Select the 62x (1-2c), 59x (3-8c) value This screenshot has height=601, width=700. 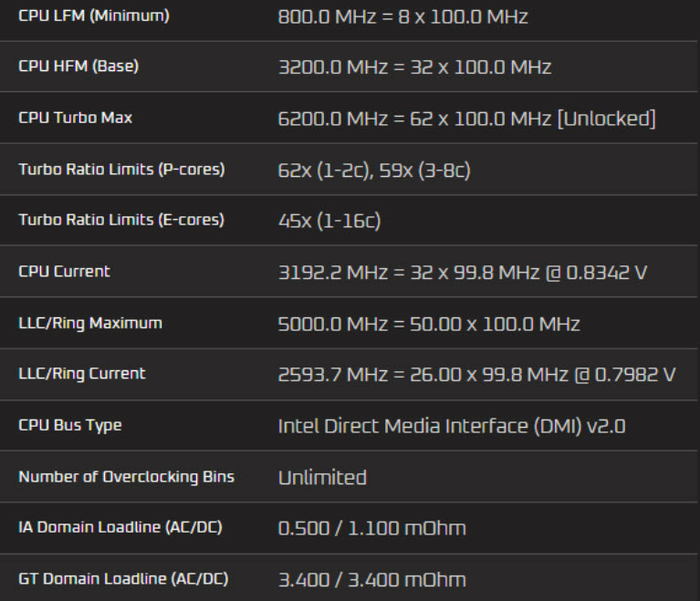[x=374, y=170]
